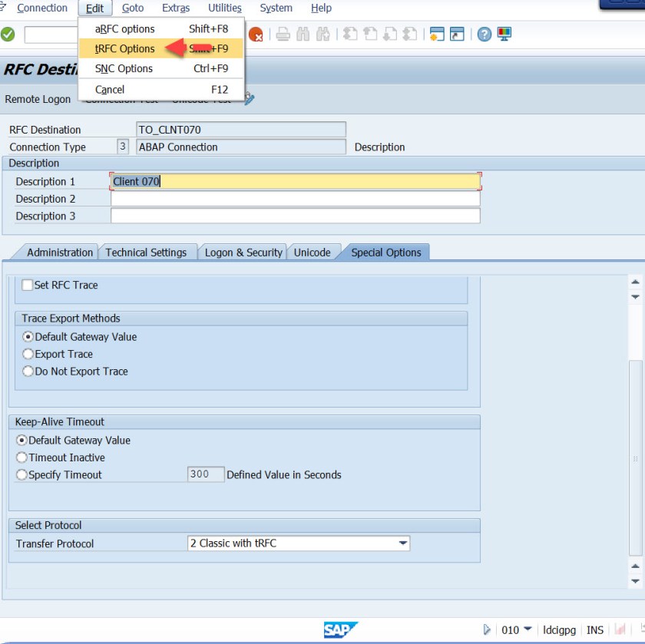Select tRFC Options from Edit menu
The height and width of the screenshot is (644, 645).
[124, 48]
